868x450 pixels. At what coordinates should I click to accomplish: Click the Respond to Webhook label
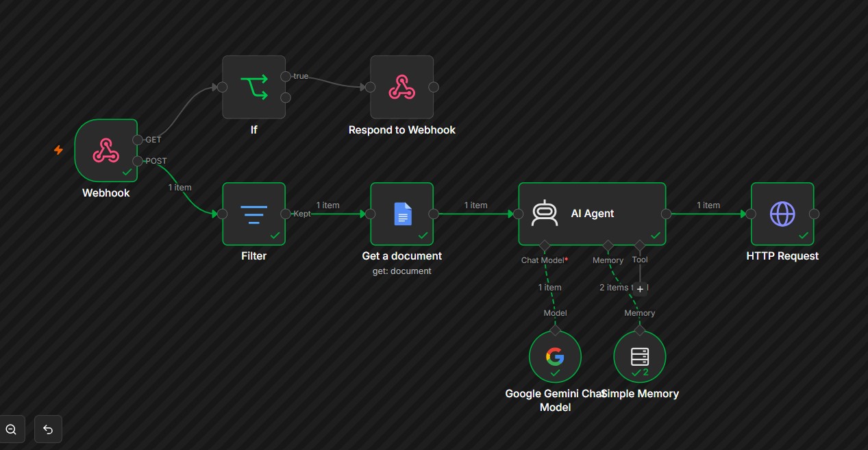click(402, 129)
